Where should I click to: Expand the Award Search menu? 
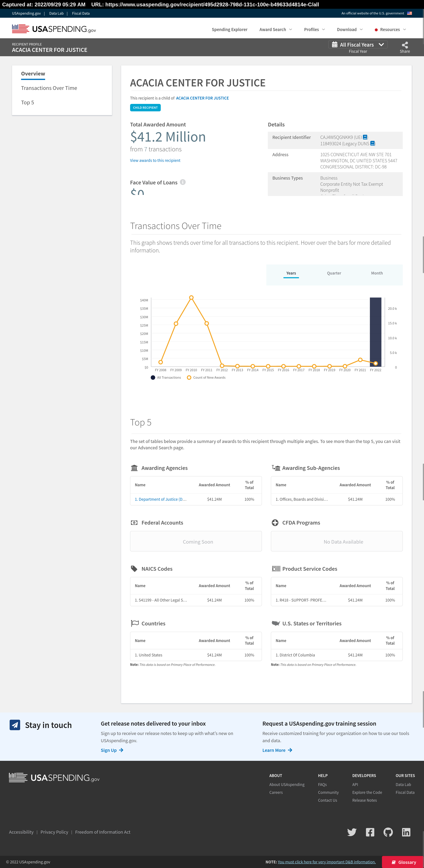click(x=276, y=29)
